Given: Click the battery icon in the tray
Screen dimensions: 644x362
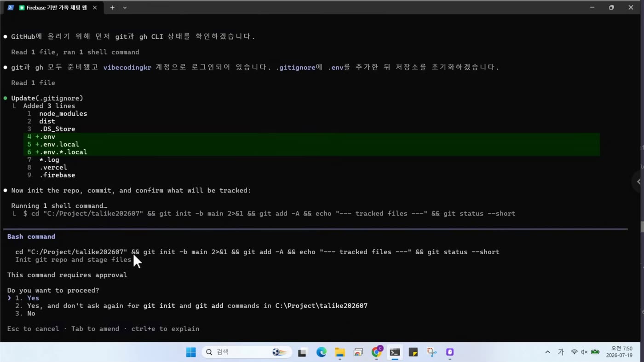Looking at the screenshot, I should pos(595,352).
